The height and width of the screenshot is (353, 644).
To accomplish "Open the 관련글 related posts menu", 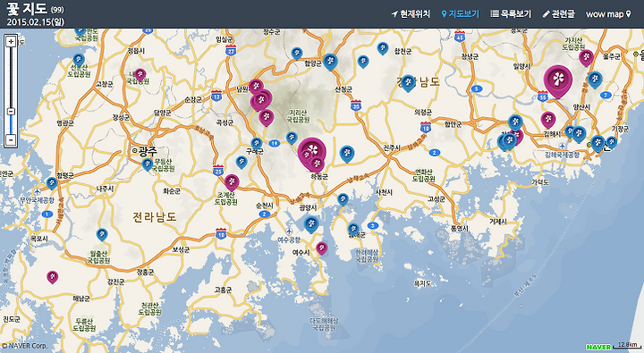I will tap(558, 14).
